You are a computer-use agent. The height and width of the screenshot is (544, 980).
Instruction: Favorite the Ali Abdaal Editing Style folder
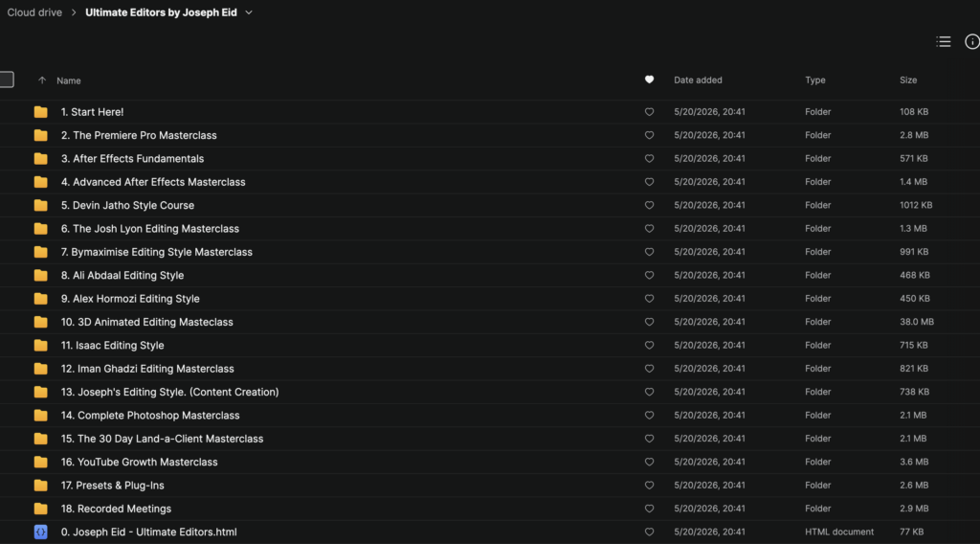[650, 275]
